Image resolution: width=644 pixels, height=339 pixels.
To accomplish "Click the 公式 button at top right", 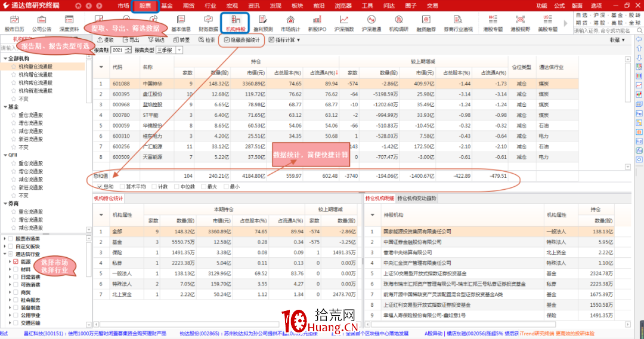I will (x=559, y=6).
